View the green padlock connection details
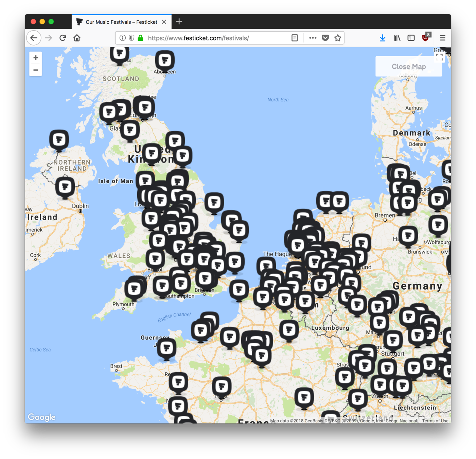476x459 pixels. click(x=140, y=38)
